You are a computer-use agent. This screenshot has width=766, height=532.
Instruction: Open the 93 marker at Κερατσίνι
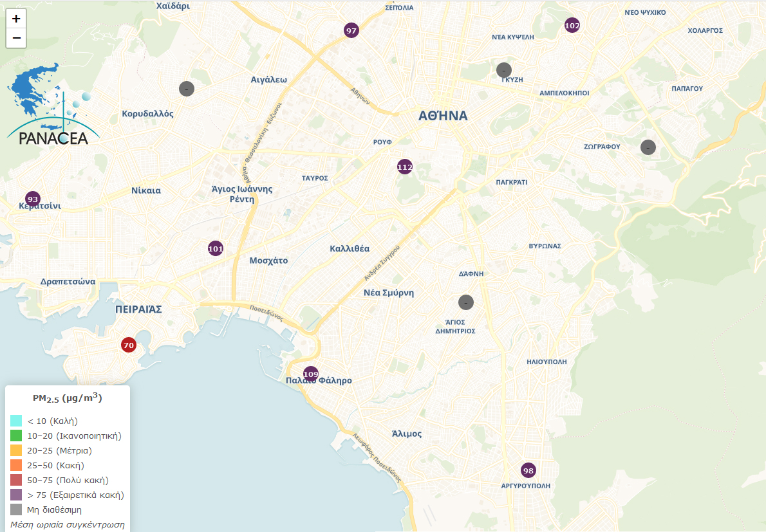click(32, 199)
